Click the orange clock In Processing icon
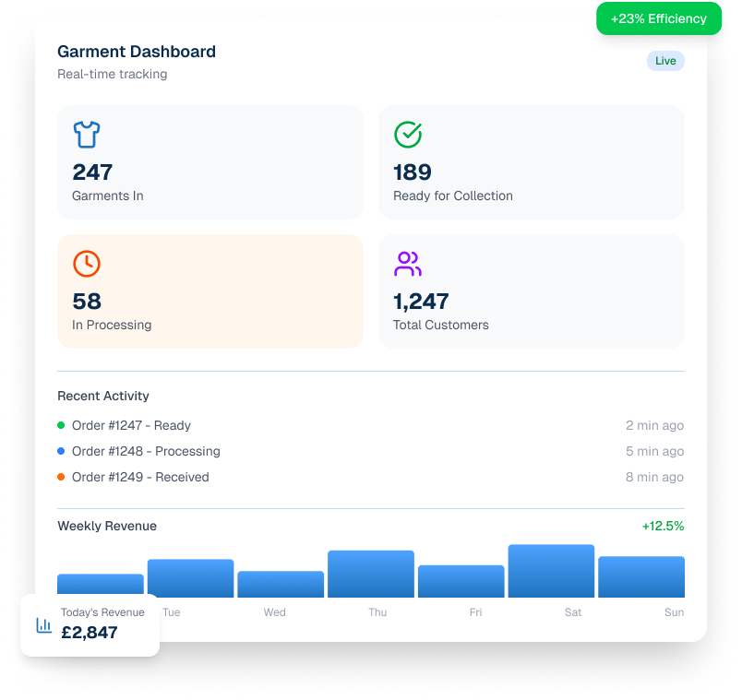The width and height of the screenshot is (742, 700). [87, 264]
